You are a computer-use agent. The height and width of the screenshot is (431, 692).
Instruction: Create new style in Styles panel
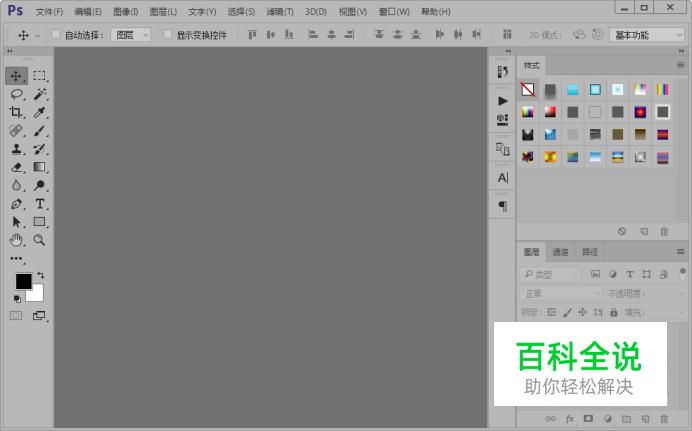pos(644,231)
